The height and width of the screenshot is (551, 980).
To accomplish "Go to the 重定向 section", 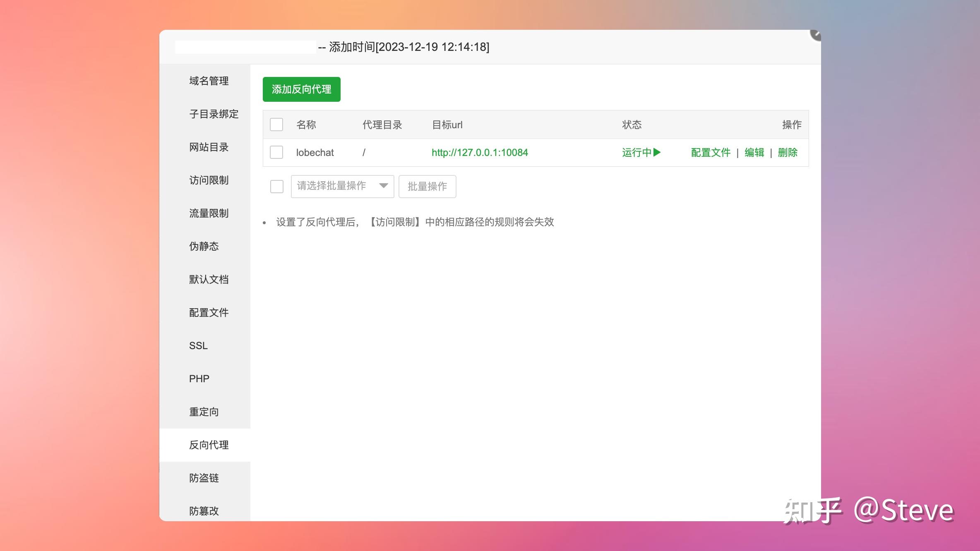I will pos(203,412).
